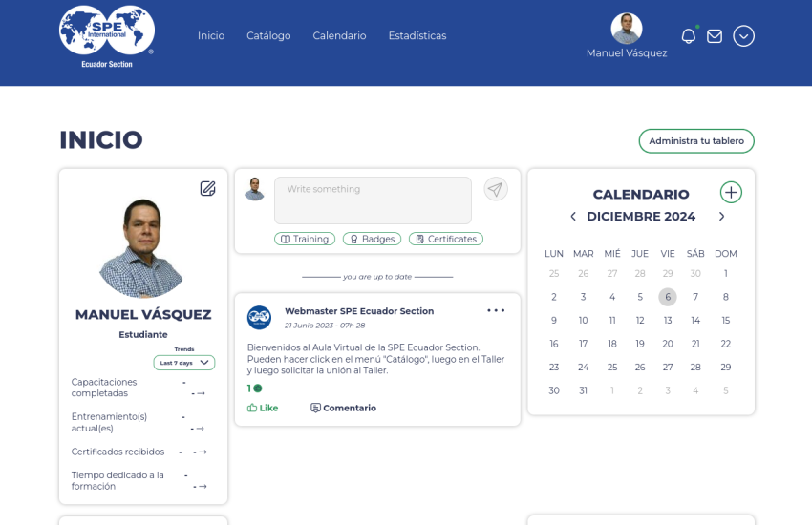Open the Calendario menu item

click(x=339, y=35)
